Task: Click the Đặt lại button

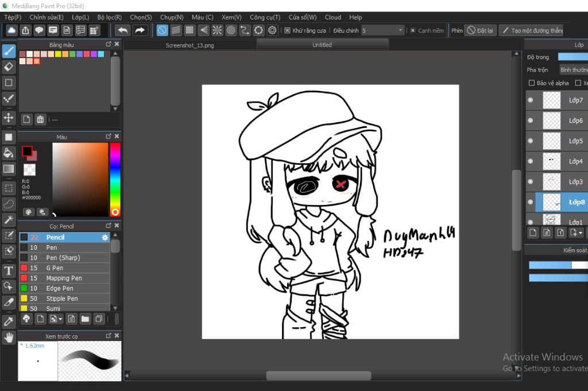Action: pyautogui.click(x=481, y=30)
